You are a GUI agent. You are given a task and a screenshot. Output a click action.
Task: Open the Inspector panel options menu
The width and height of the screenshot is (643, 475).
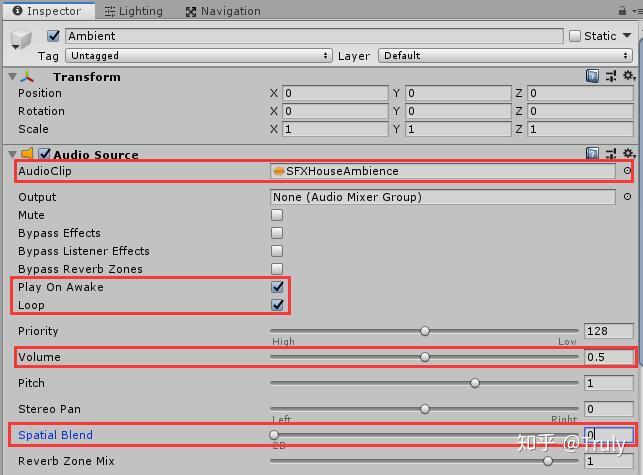(638, 11)
